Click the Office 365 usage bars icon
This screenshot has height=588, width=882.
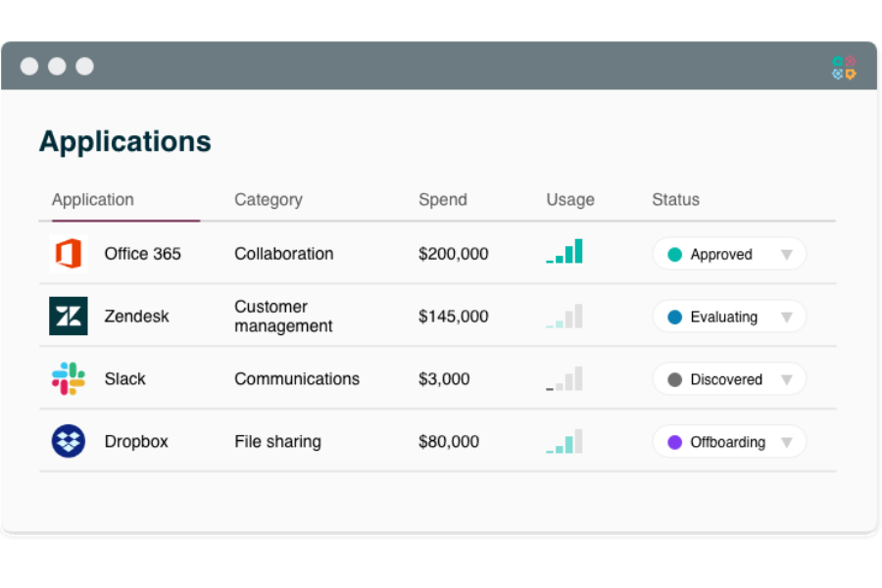click(x=564, y=252)
